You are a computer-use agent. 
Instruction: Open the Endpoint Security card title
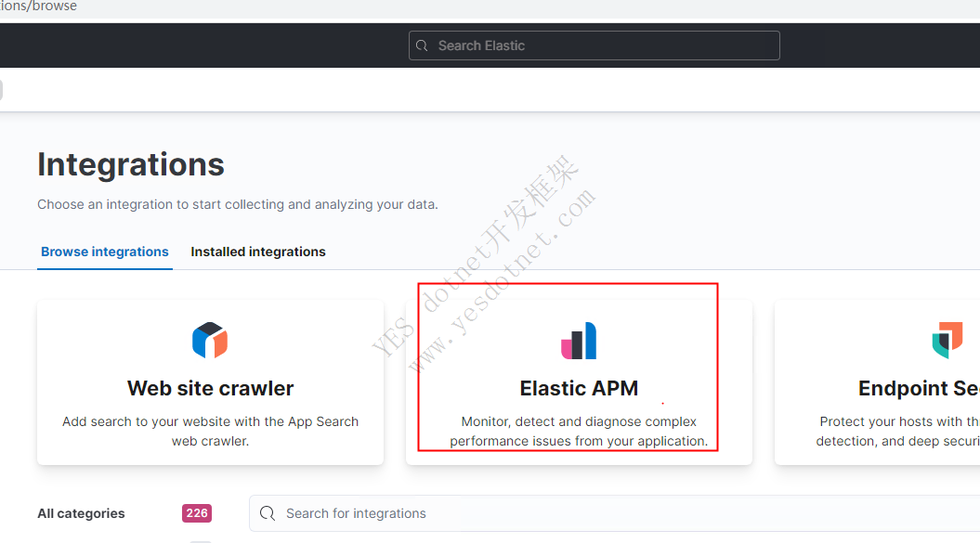pyautogui.click(x=919, y=388)
